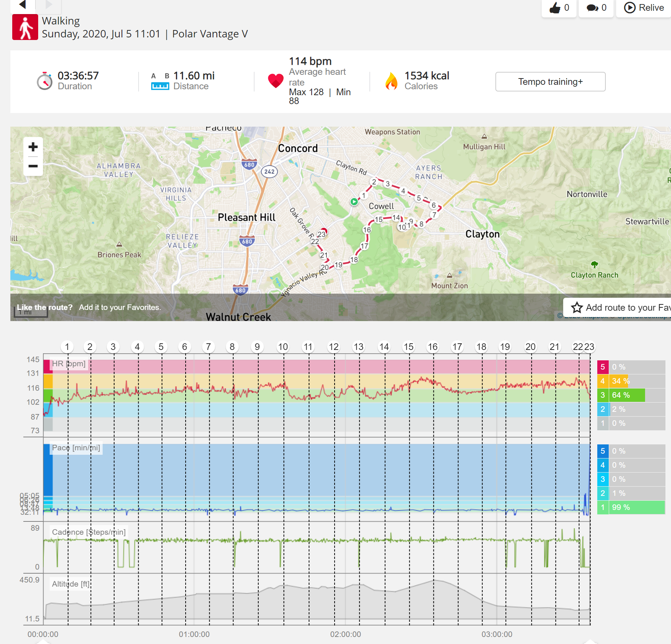The image size is (671, 644).
Task: Select lap 1 marker above chart
Action: tap(67, 347)
